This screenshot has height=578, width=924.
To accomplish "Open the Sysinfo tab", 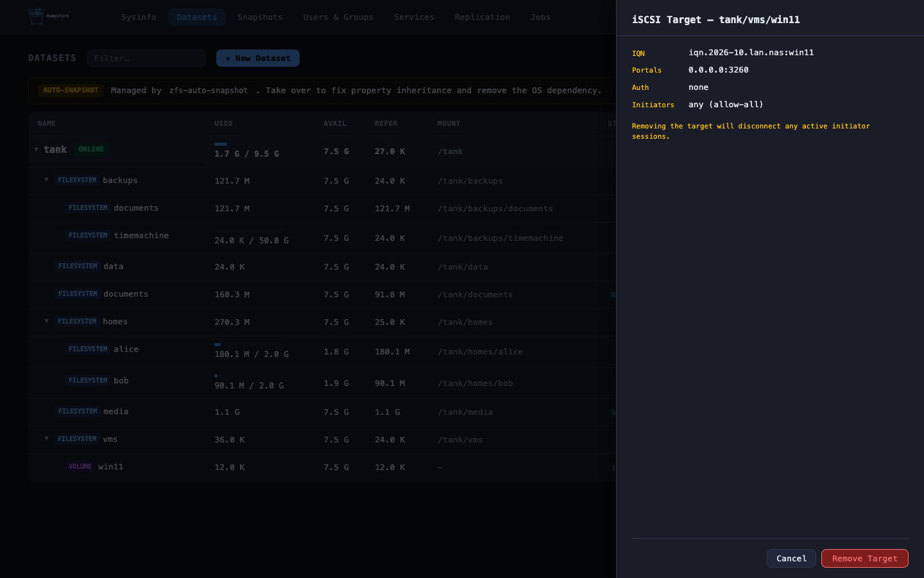I will click(x=139, y=17).
